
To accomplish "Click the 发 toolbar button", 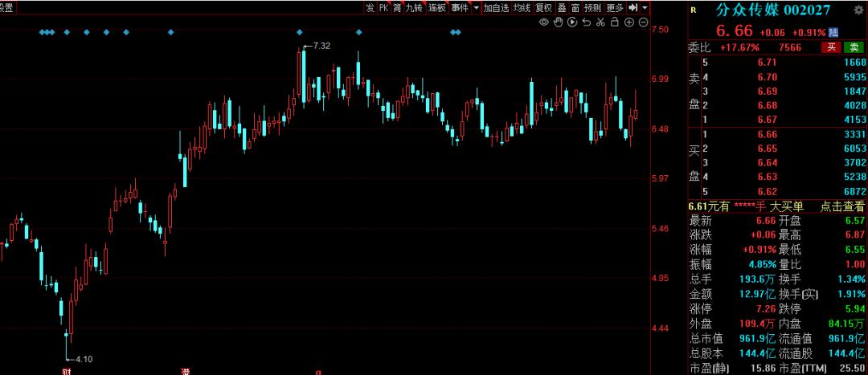I will coord(370,8).
